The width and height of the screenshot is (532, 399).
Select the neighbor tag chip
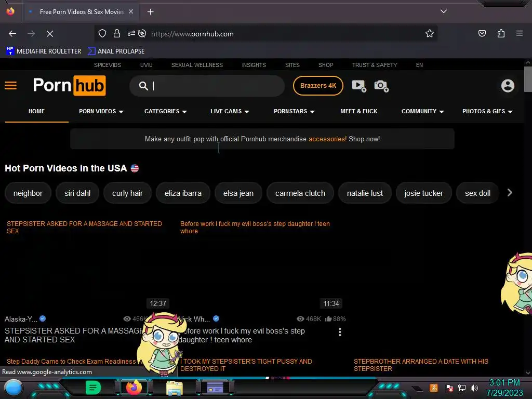click(x=28, y=193)
